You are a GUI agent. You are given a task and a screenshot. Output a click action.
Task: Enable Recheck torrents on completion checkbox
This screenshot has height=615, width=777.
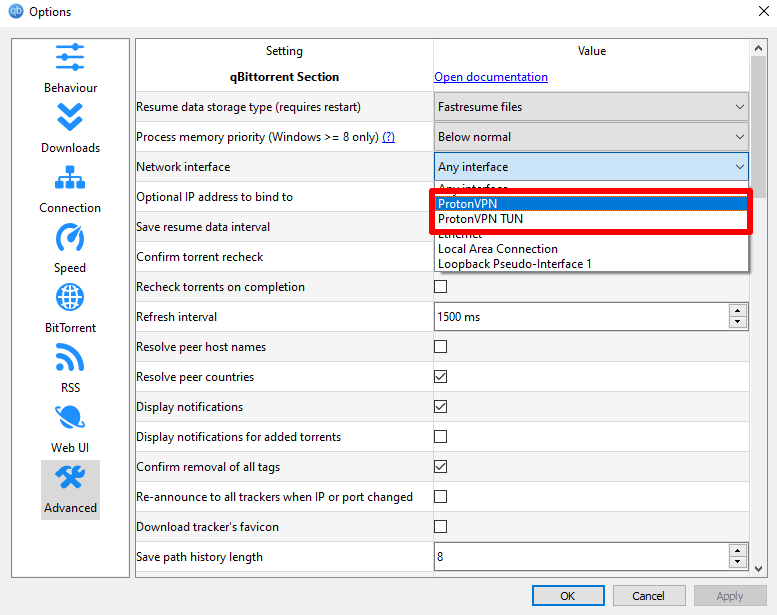pyautogui.click(x=441, y=286)
